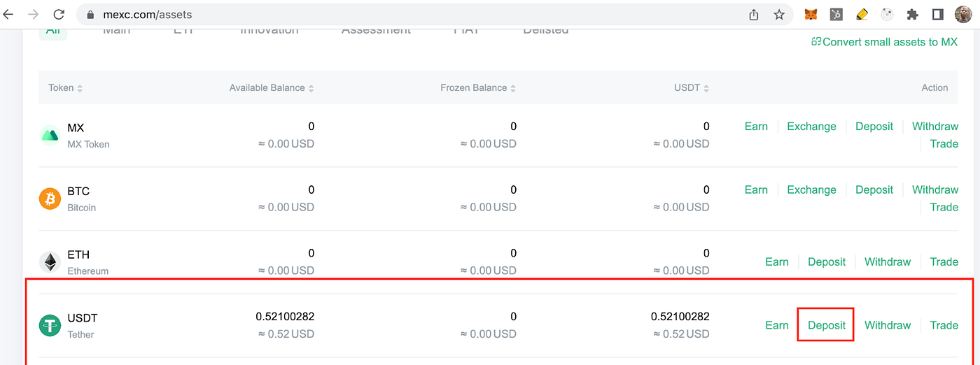Toggle the browser side panel icon
The height and width of the screenshot is (365, 980).
click(938, 14)
